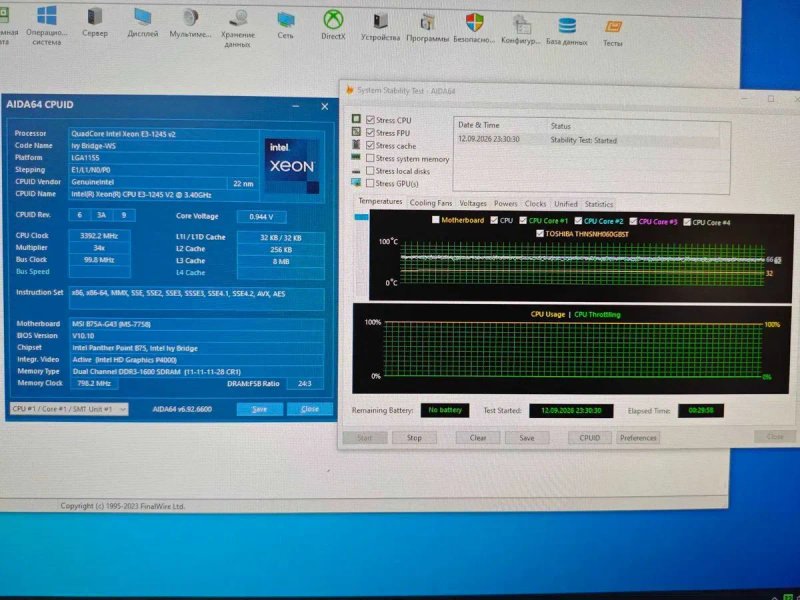Viewport: 800px width, 600px height.
Task: Click the CPU Throttling graph label
Action: coord(597,315)
